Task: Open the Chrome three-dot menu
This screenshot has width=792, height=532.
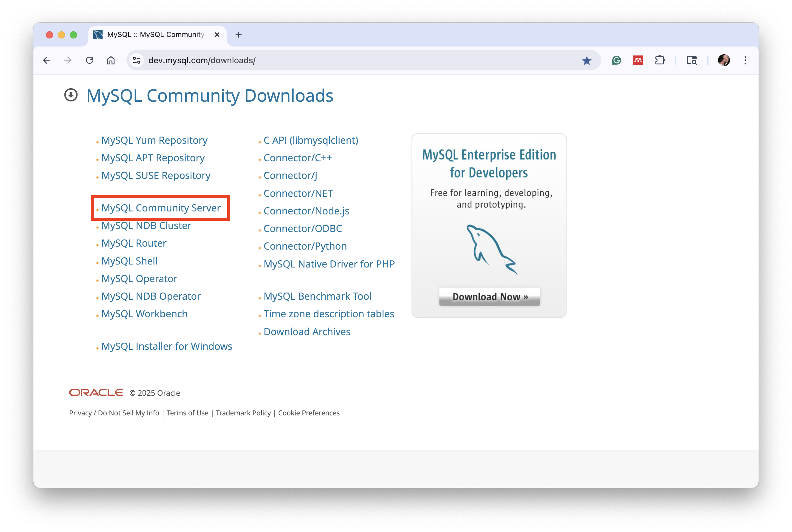Action: [x=745, y=61]
